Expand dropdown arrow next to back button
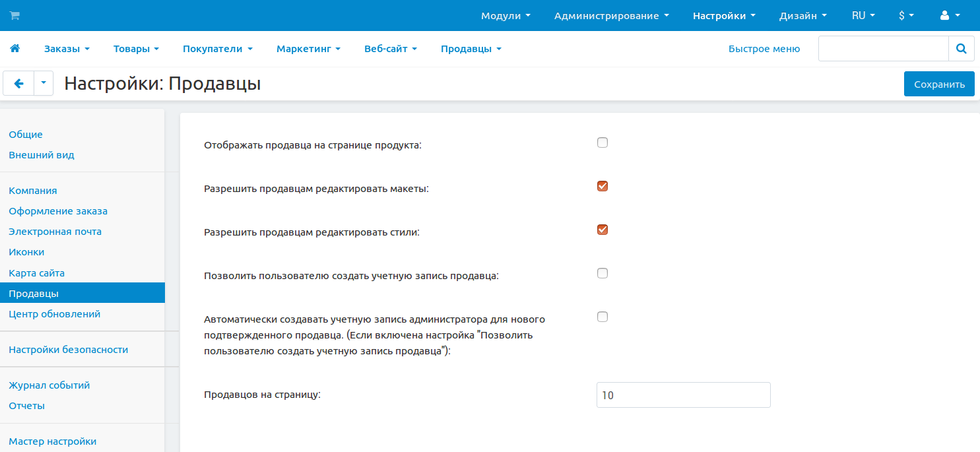 (x=44, y=84)
